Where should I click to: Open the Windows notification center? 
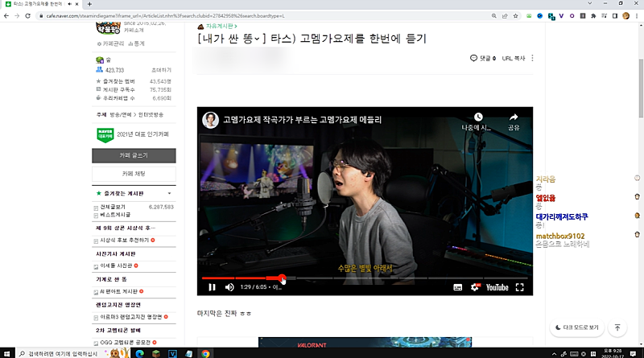pos(633,353)
